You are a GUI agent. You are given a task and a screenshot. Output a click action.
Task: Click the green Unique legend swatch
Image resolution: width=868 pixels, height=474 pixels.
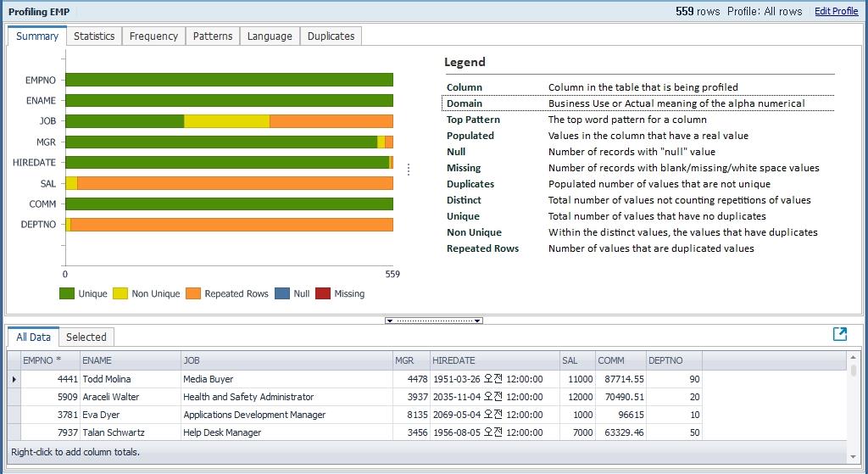(x=67, y=293)
